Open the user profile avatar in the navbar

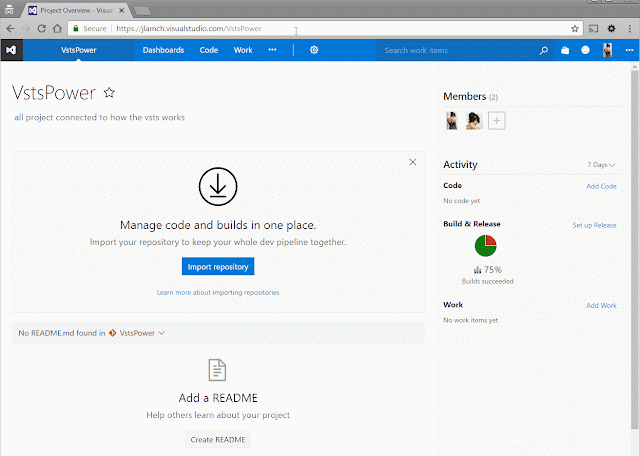pyautogui.click(x=607, y=50)
